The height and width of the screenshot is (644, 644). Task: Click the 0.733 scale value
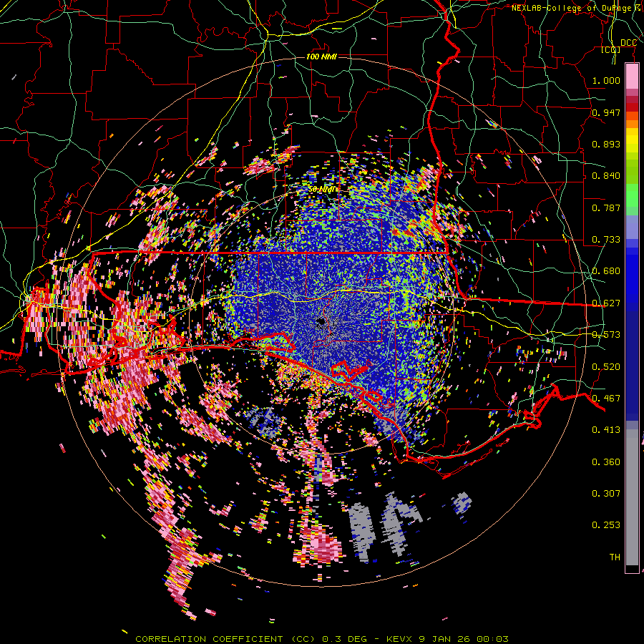606,240
